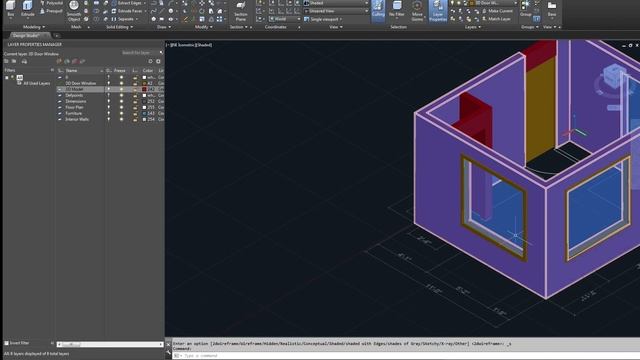Click the Delete Layer icon in layer manager
Viewport: 640px width, 360px height.
click(x=75, y=61)
